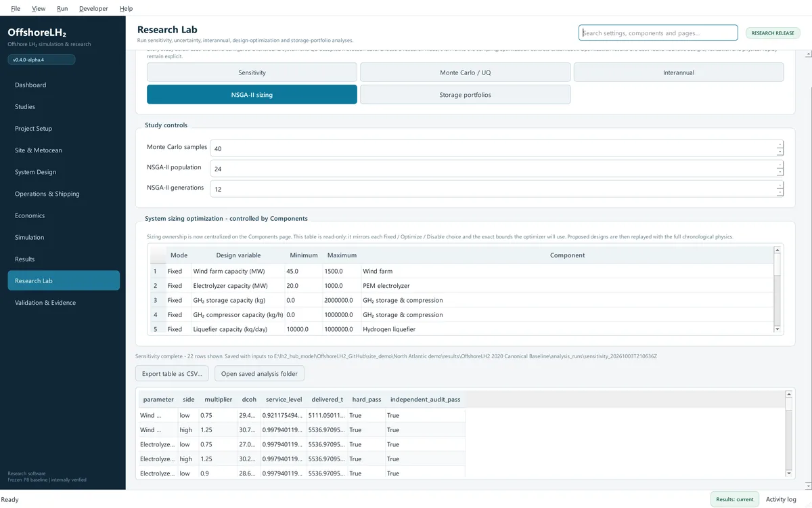Select Monte Carlo / UQ mode
The image size is (812, 508).
pos(465,72)
